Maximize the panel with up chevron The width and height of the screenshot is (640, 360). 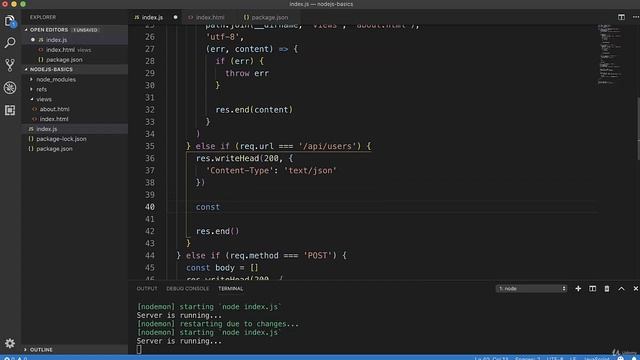[621, 289]
